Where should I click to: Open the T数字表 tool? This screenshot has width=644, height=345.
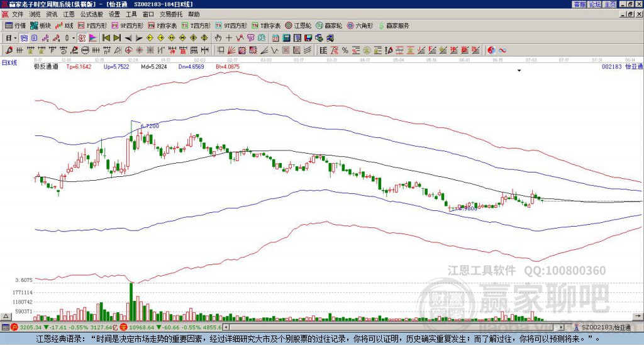(266, 25)
